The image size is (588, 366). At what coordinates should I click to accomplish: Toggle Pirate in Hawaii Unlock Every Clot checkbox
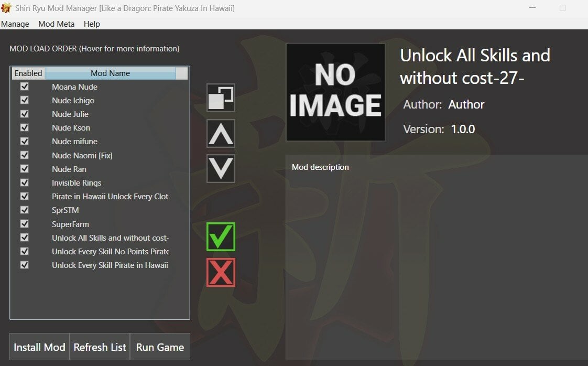click(25, 196)
